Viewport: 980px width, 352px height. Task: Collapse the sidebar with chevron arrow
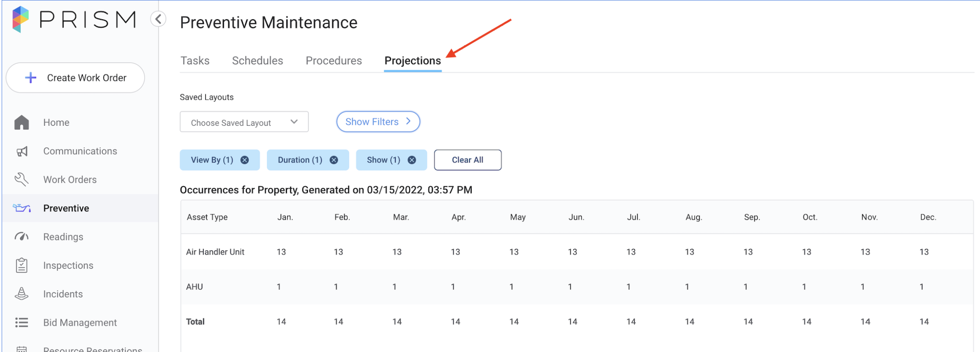point(158,19)
